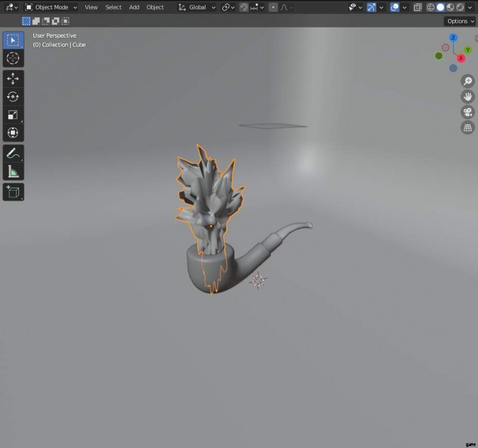Viewport: 478px width, 448px height.
Task: Enable proportional editing toggle
Action: (x=273, y=7)
